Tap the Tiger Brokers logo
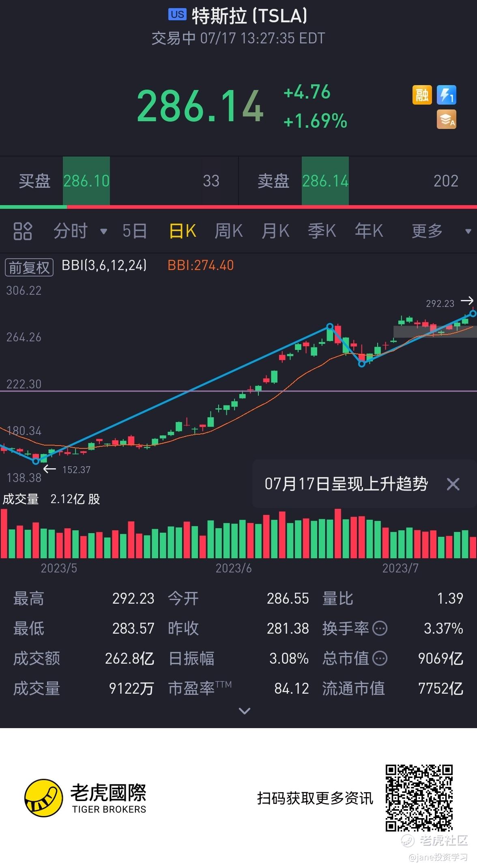This screenshot has height=868, width=477. pyautogui.click(x=85, y=798)
